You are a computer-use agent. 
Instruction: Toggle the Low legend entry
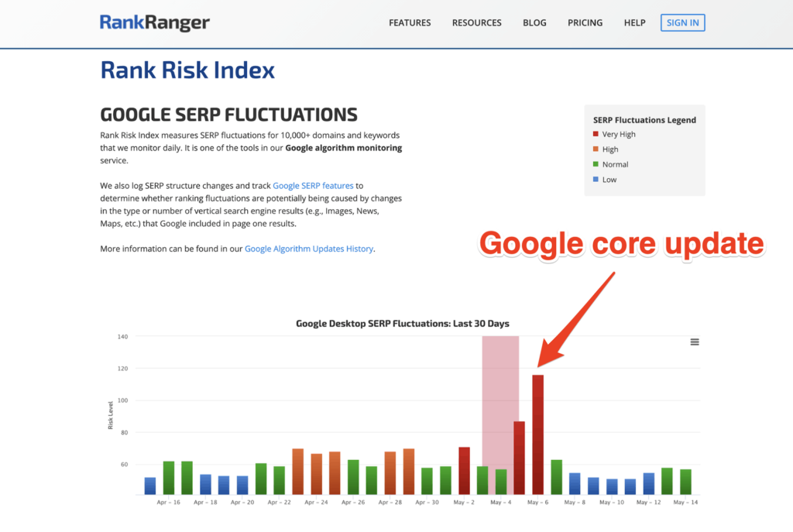604,180
